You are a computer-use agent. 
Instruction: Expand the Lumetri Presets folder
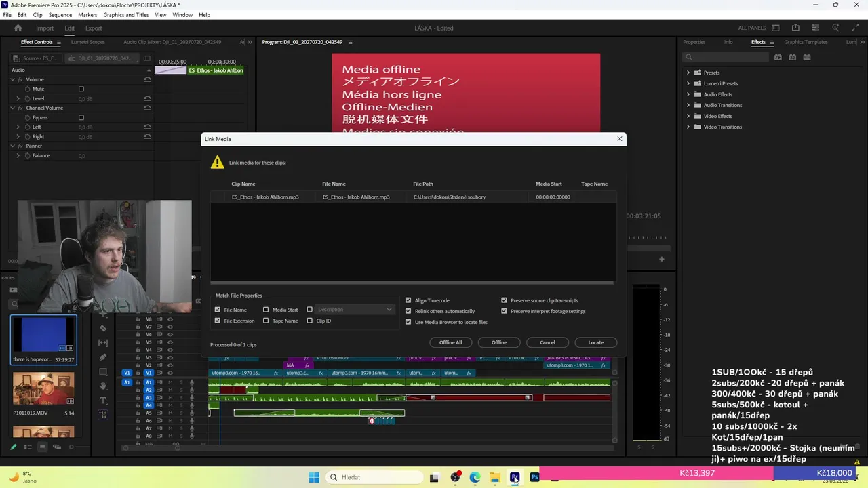[x=688, y=83]
